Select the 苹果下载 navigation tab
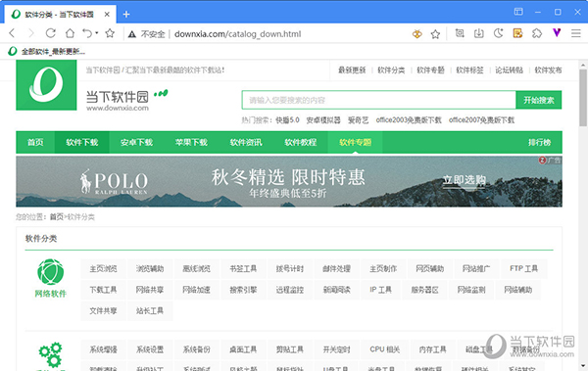Screen dimensions: 588x371 191,142
